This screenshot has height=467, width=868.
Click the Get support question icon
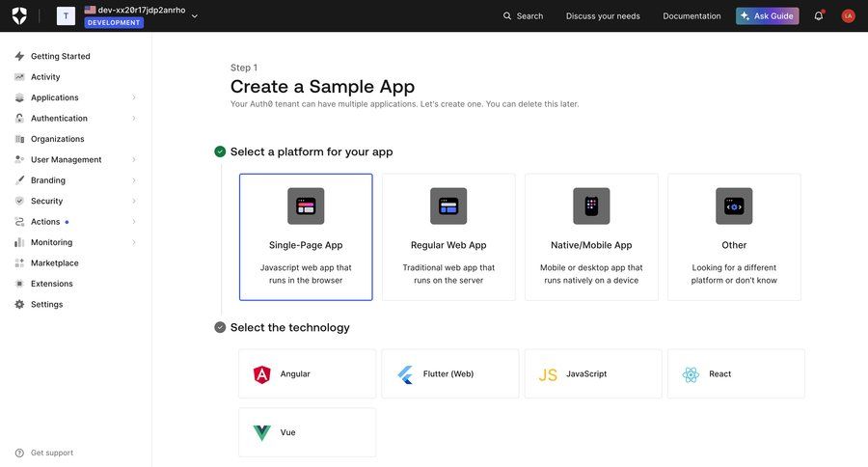tap(19, 453)
